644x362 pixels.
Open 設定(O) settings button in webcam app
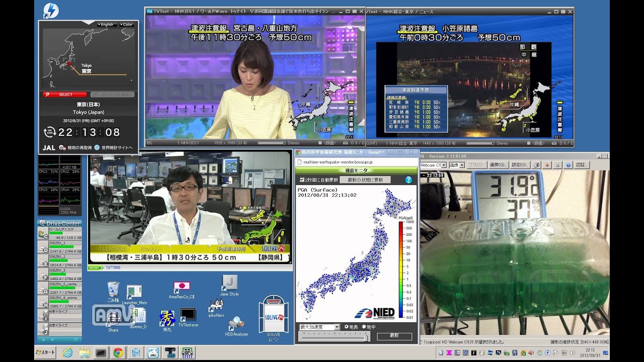pos(520,165)
